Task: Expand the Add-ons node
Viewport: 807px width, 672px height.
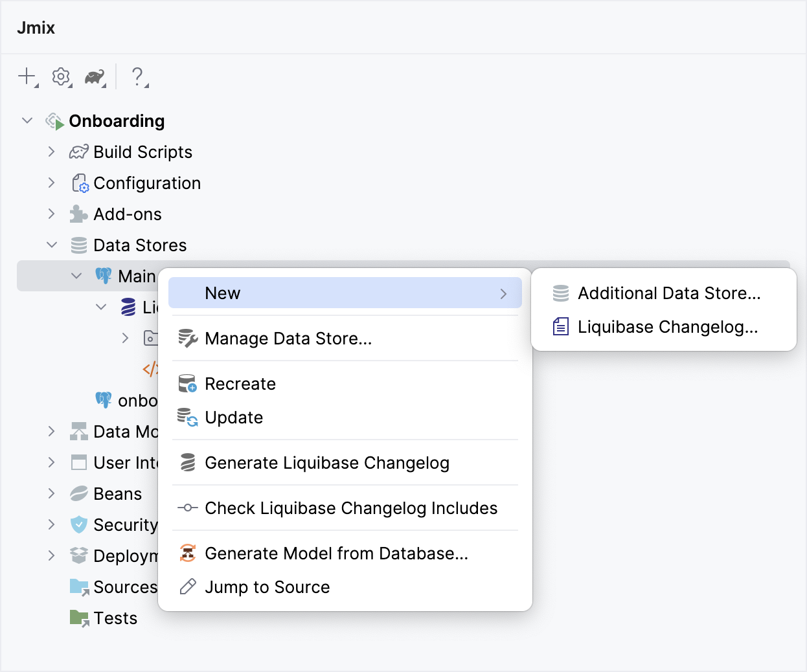Action: tap(52, 214)
